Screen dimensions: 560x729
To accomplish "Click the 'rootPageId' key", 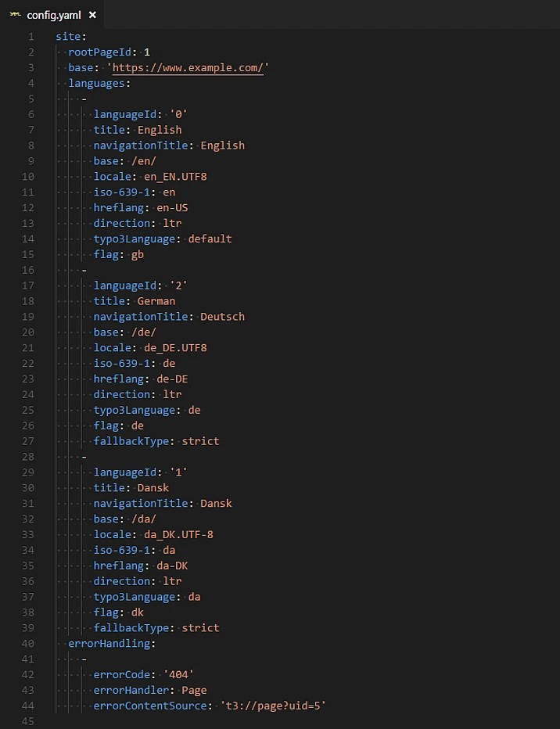I will [x=99, y=52].
